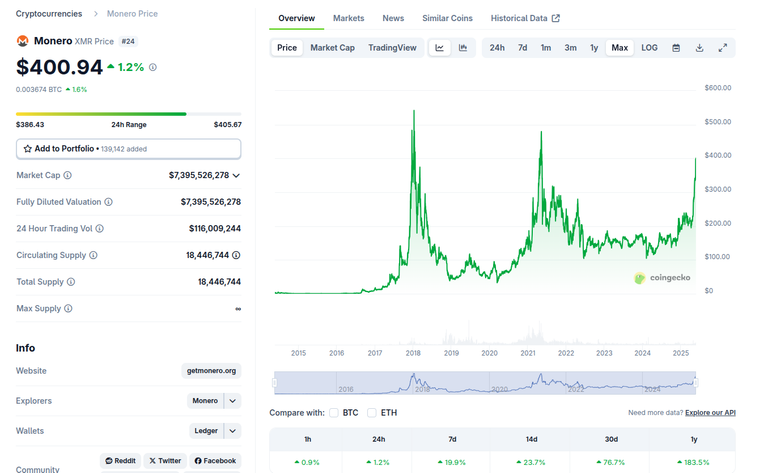Viewport: 768px width, 473px height.
Task: Click the 24 Hour Trading Vol info icon
Action: [99, 229]
